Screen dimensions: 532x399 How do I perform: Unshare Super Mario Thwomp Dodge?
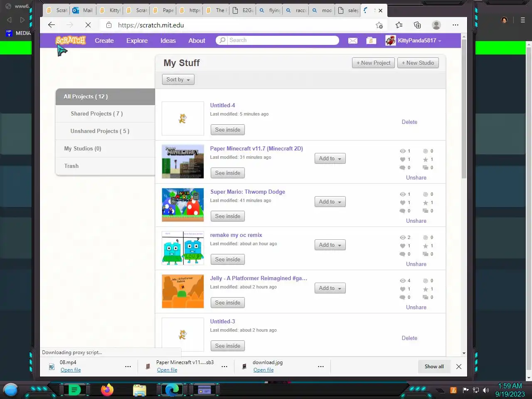pos(416,221)
